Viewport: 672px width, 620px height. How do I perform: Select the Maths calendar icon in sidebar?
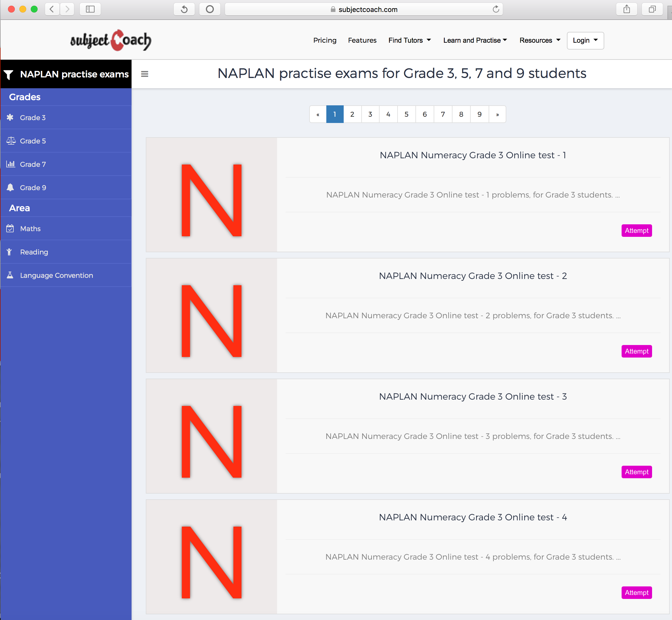point(10,229)
